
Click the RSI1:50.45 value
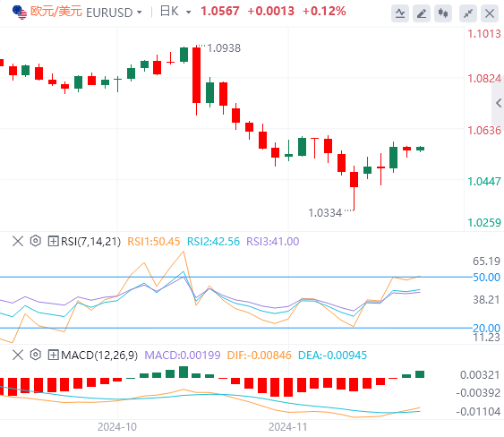[x=154, y=242]
